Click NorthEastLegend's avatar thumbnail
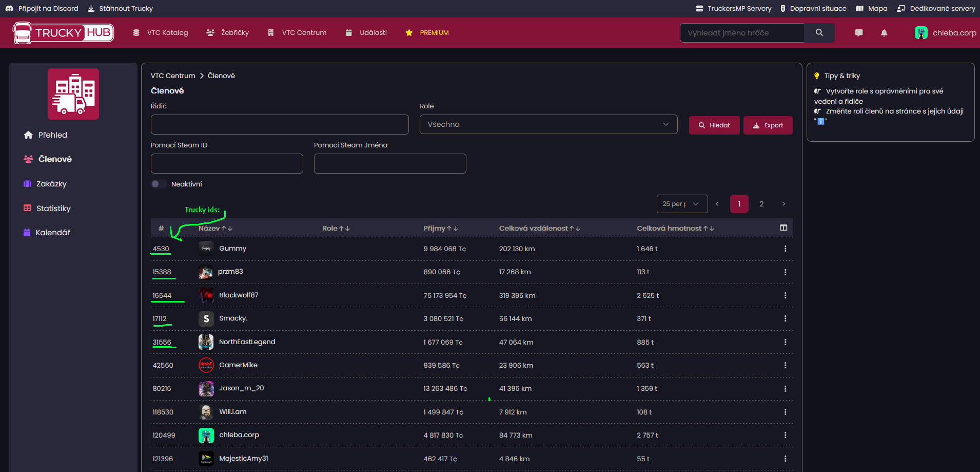The image size is (980, 472). (x=206, y=342)
